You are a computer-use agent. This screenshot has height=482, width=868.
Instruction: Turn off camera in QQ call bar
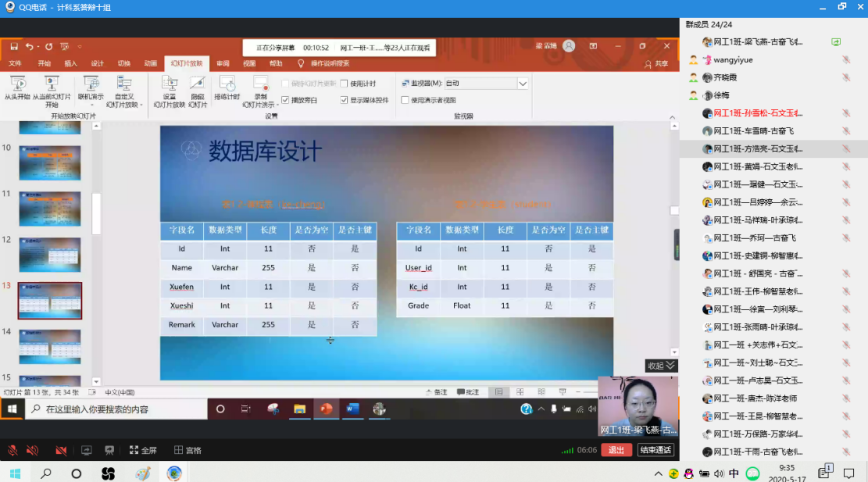click(61, 450)
